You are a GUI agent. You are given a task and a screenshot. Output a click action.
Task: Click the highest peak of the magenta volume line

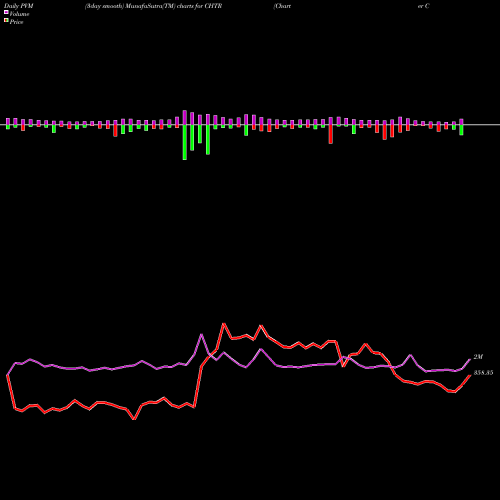[201, 334]
